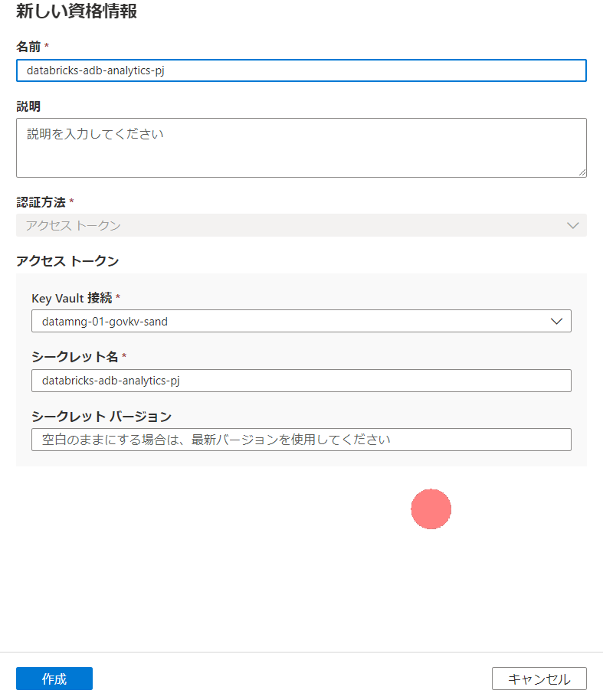Click the chevron arrow of 認証方法 dropdown

572,225
